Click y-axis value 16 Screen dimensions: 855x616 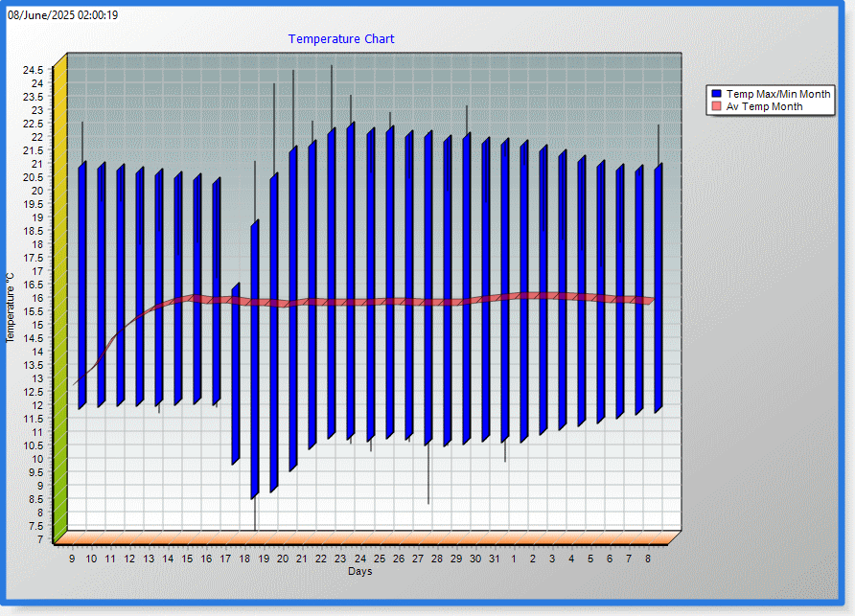coord(37,298)
